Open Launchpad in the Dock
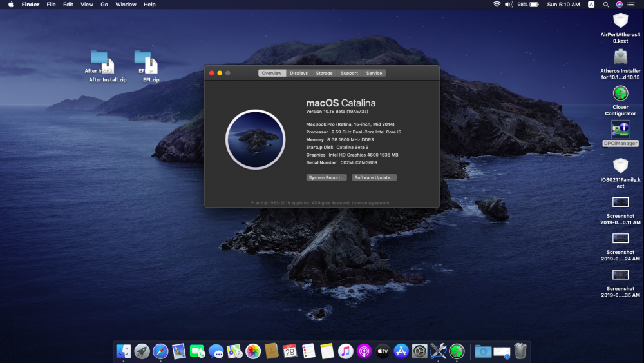Viewport: 644px width, 363px height. tap(142, 351)
